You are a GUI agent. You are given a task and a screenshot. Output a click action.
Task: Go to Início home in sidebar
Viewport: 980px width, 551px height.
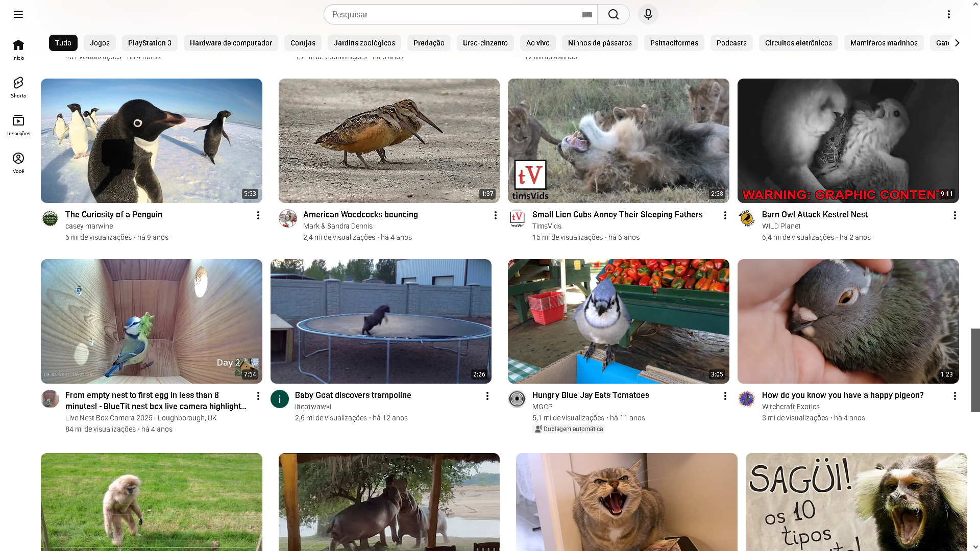coord(18,49)
